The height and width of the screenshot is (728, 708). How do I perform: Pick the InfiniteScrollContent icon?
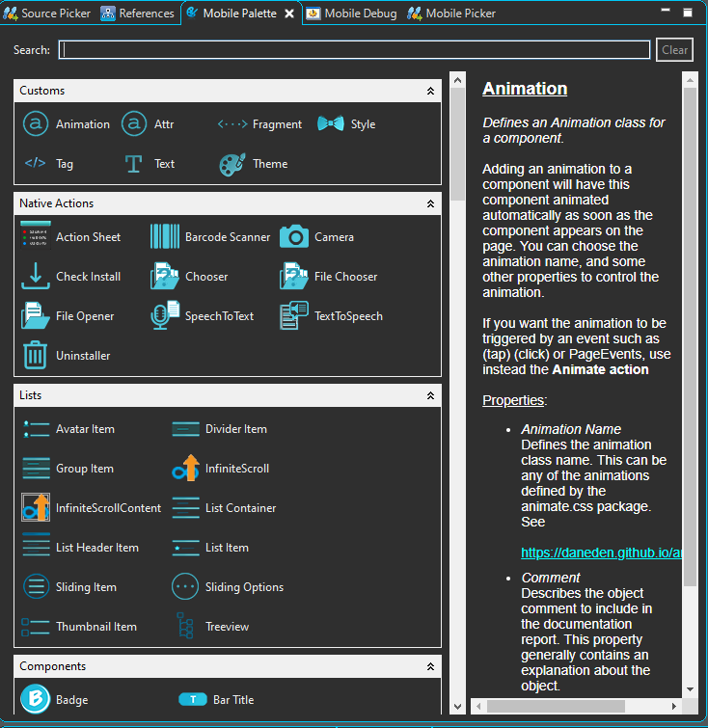36,507
